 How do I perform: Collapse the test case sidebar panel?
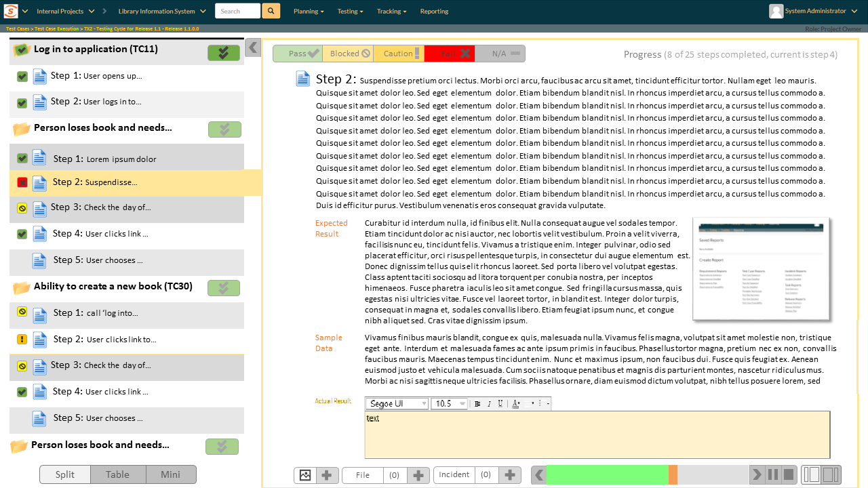click(253, 47)
